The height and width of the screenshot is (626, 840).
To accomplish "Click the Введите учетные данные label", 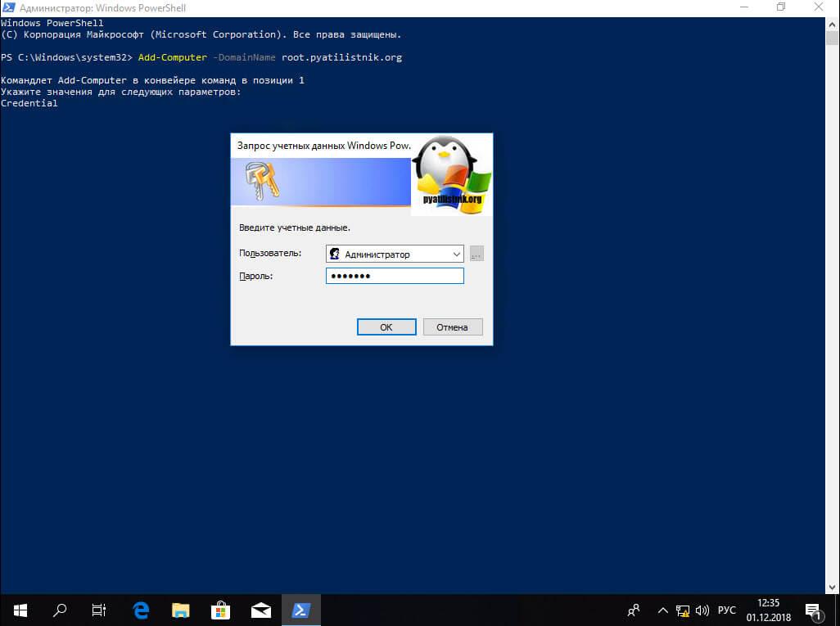I will pyautogui.click(x=295, y=227).
